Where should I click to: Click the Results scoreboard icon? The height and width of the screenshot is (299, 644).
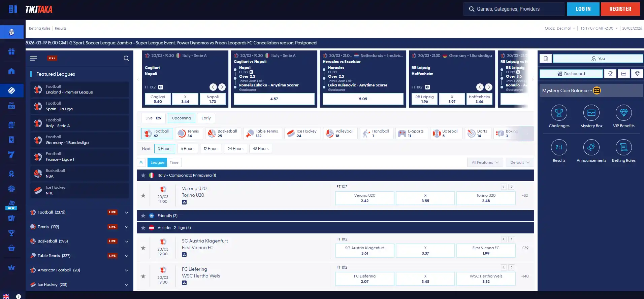(x=559, y=147)
